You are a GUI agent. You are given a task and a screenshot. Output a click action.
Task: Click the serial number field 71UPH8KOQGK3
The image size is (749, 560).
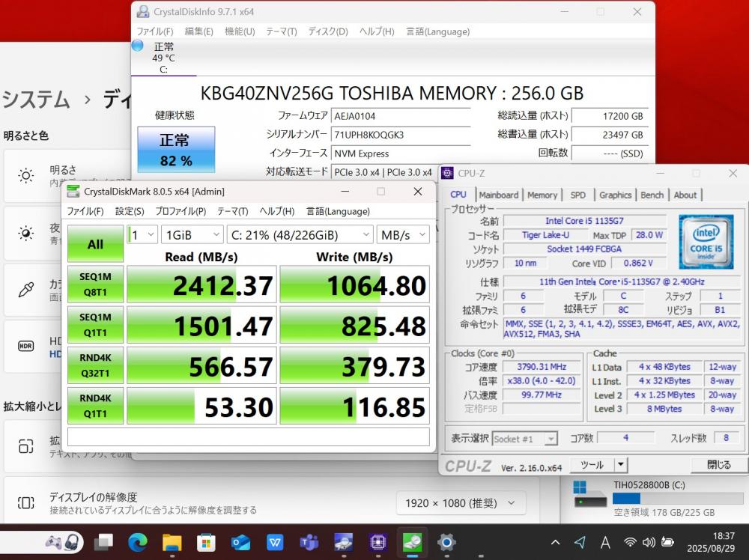click(x=401, y=135)
